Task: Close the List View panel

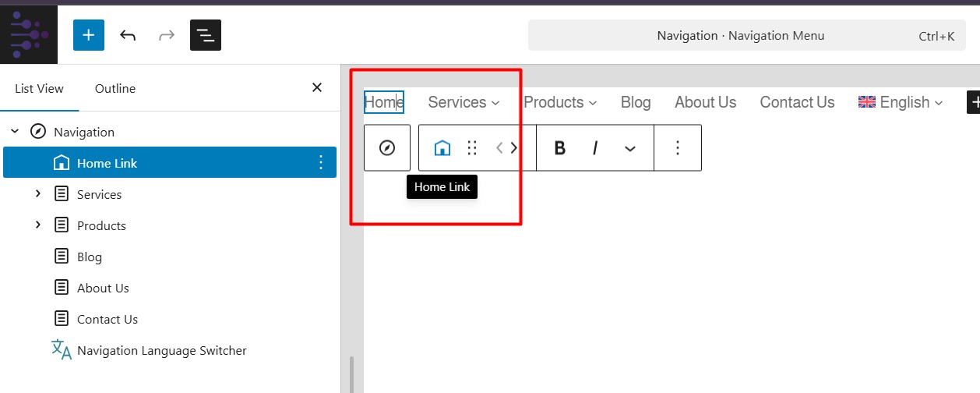Action: (317, 87)
